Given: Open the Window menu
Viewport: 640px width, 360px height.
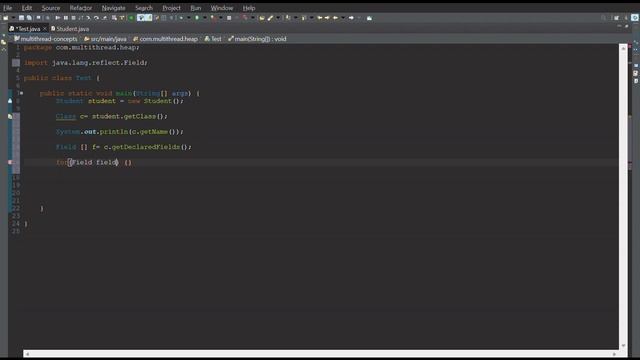Looking at the screenshot, I should pos(222,8).
